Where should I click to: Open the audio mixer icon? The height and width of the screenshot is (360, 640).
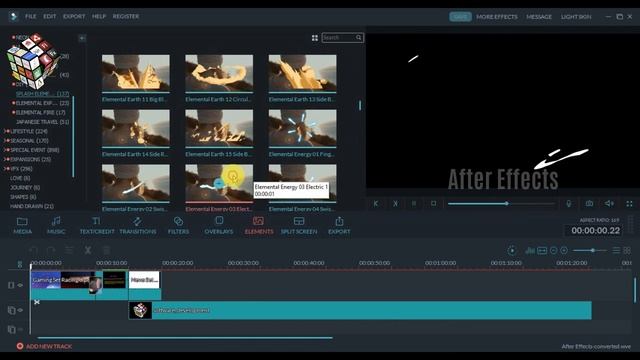(x=530, y=250)
